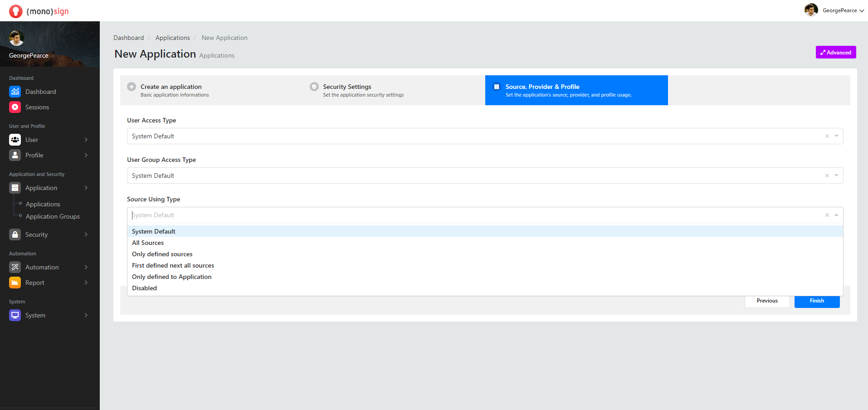Select 'Only defined sources' option

click(x=162, y=254)
